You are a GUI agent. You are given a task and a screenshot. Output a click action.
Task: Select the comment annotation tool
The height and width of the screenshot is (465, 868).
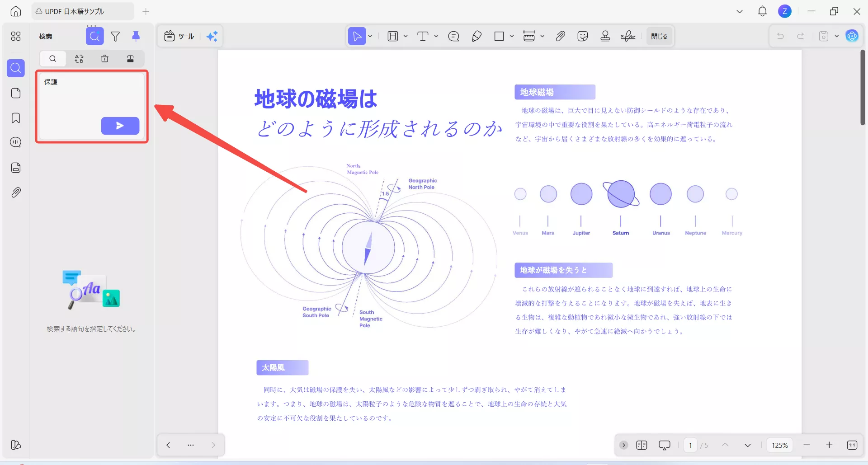coord(454,36)
